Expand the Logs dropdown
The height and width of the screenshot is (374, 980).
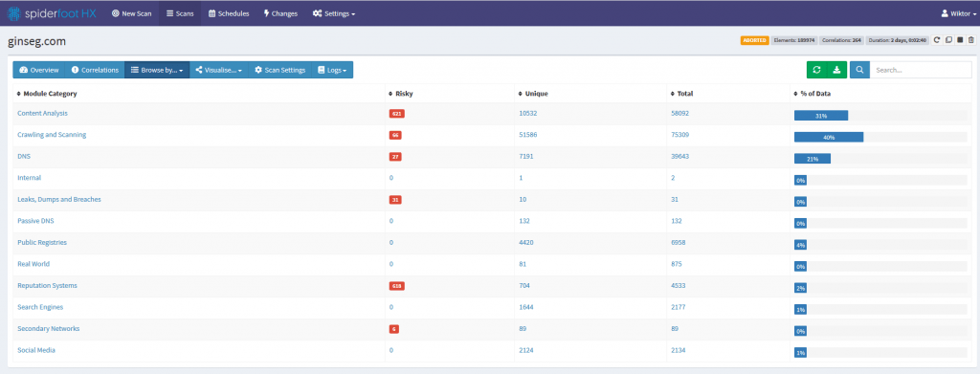[x=332, y=70]
